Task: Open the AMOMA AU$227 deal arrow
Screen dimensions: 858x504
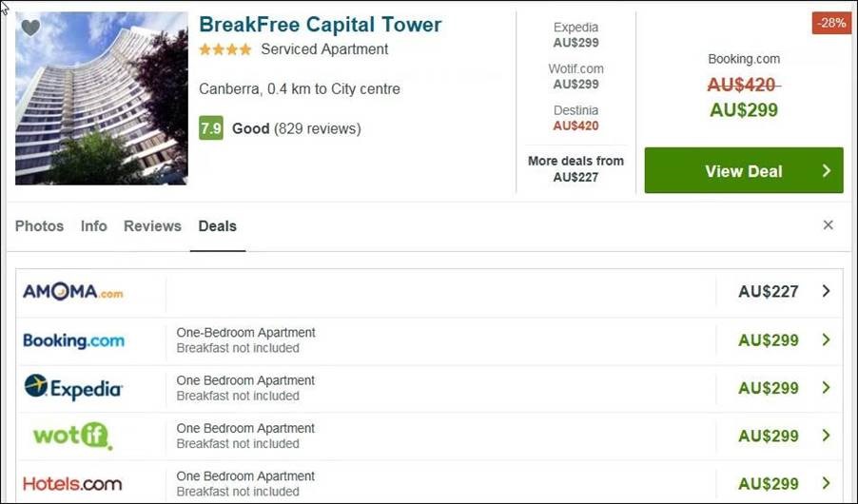Action: (826, 292)
